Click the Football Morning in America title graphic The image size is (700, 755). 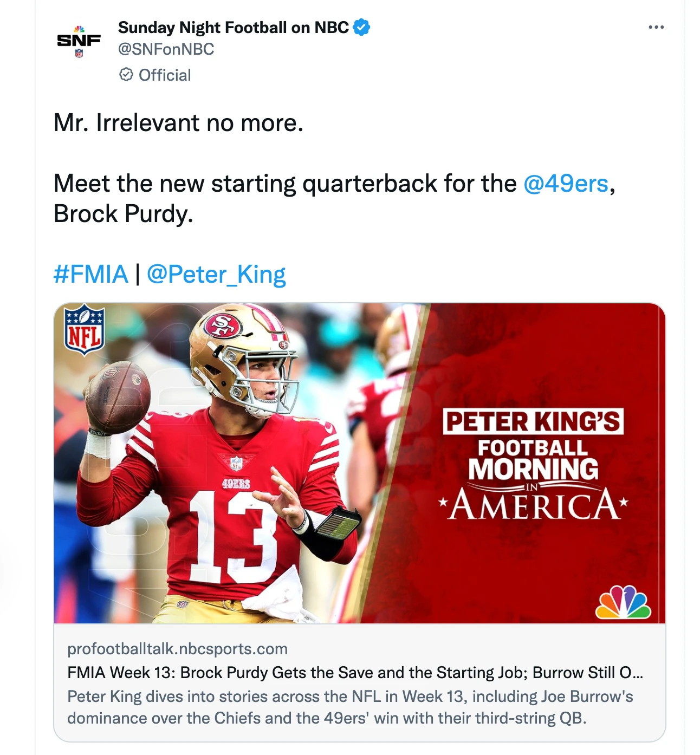[533, 465]
